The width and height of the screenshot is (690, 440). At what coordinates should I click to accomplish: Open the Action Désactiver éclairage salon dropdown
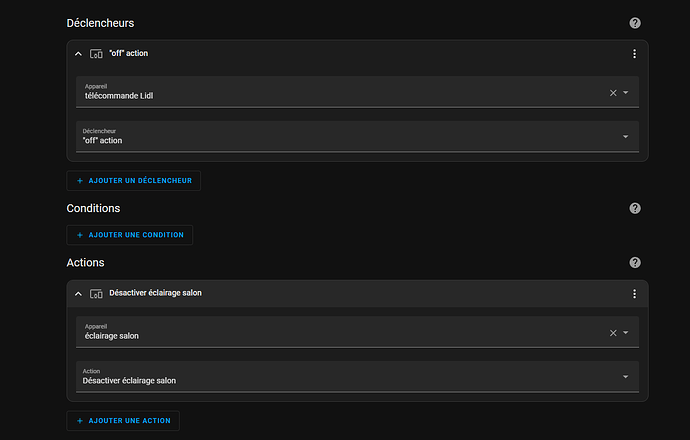click(x=357, y=377)
